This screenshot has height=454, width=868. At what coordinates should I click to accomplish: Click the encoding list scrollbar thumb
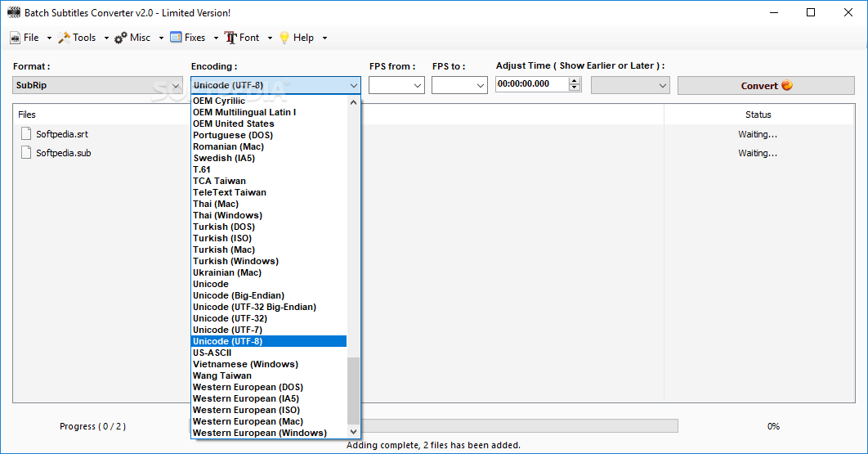353,391
